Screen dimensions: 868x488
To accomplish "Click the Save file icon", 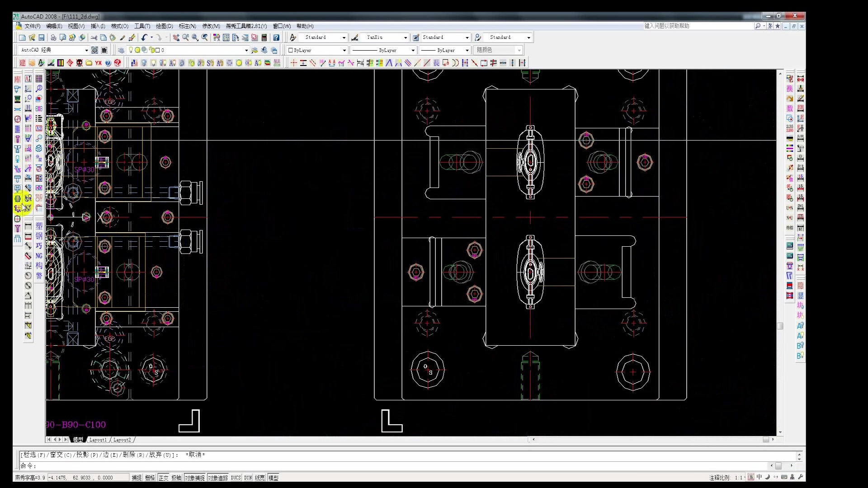I will 42,38.
